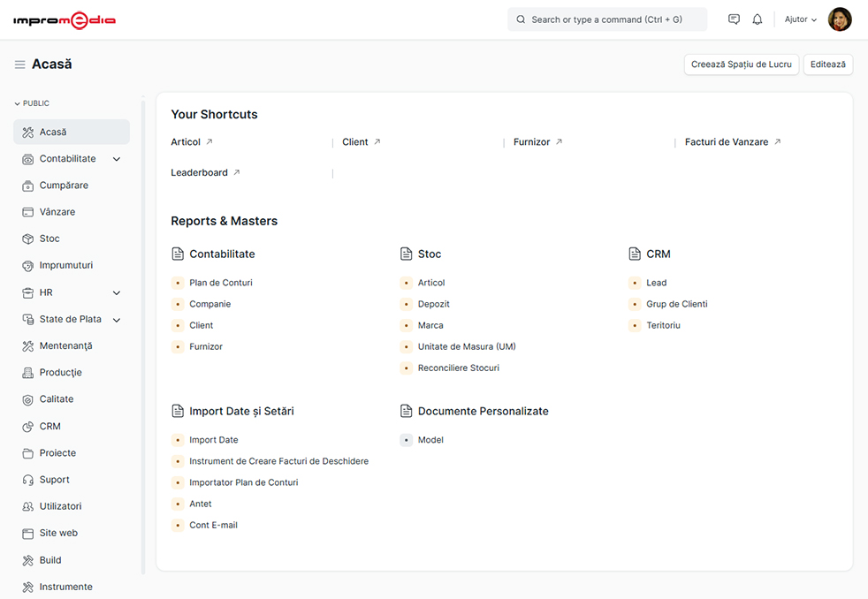868x599 pixels.
Task: Open the Ajutor dropdown
Action: tap(798, 19)
